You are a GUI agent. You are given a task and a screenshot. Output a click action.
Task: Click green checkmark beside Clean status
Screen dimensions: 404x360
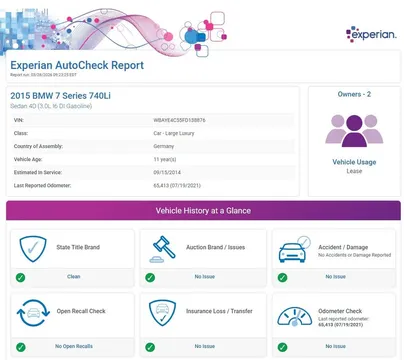coord(20,277)
